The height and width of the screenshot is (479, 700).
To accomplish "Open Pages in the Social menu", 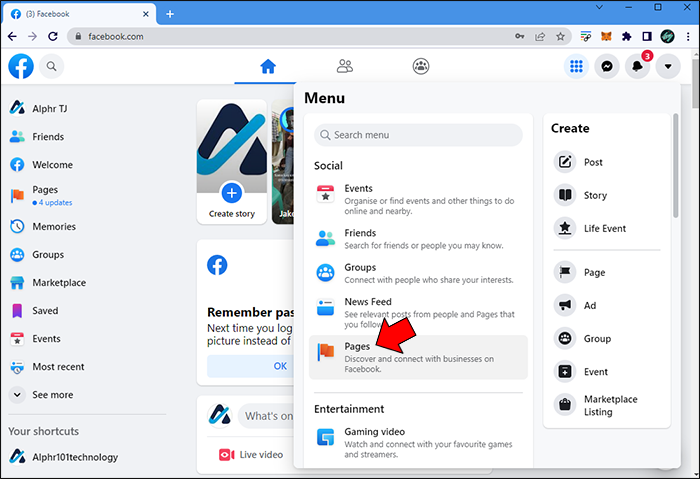I will click(418, 357).
